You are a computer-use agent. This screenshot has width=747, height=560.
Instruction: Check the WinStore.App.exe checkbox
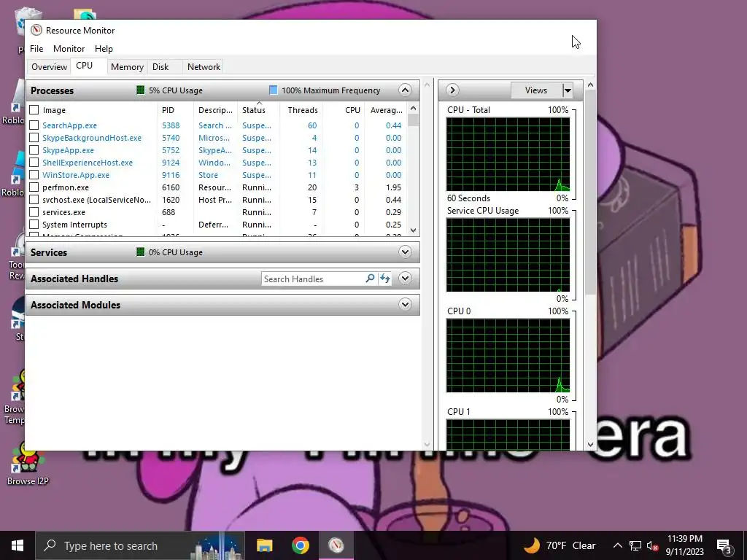click(x=34, y=175)
